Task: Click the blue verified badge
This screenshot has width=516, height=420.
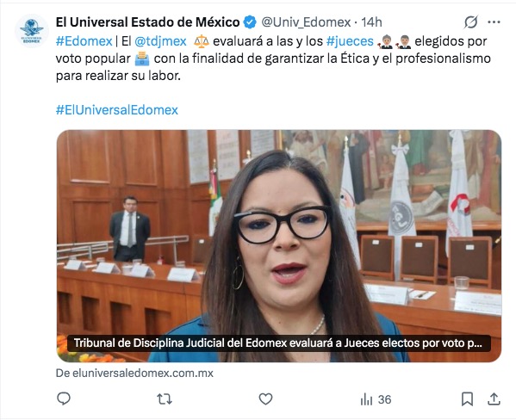Action: coord(250,22)
